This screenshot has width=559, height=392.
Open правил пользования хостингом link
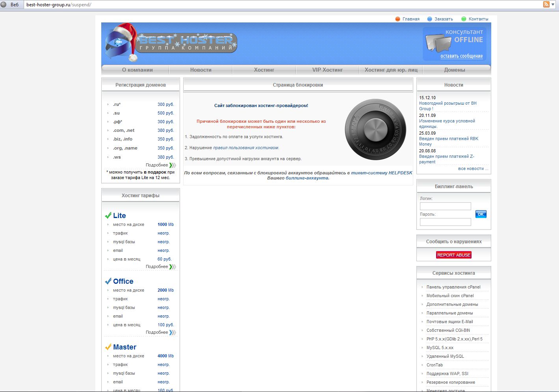(246, 148)
